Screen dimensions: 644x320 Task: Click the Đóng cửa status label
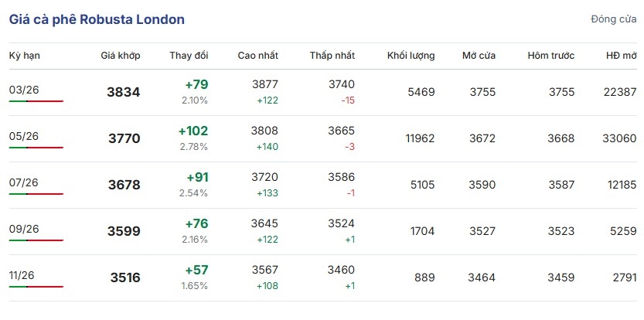point(613,19)
